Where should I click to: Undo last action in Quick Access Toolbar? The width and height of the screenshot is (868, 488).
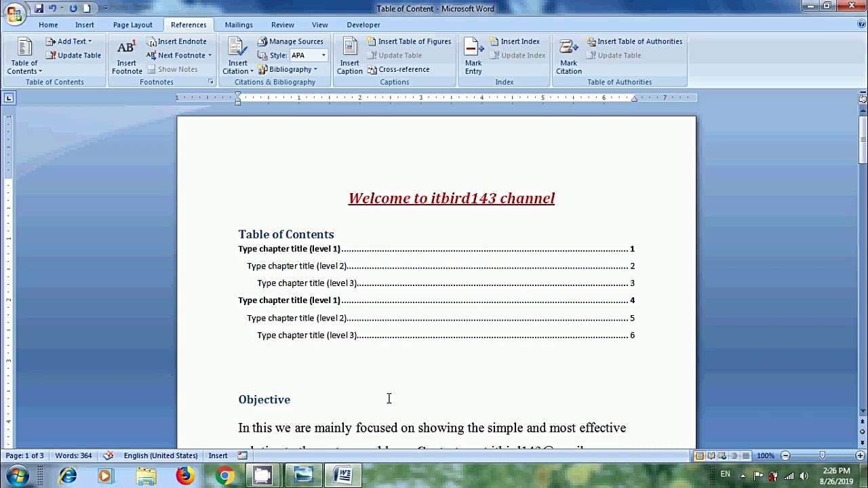[52, 8]
